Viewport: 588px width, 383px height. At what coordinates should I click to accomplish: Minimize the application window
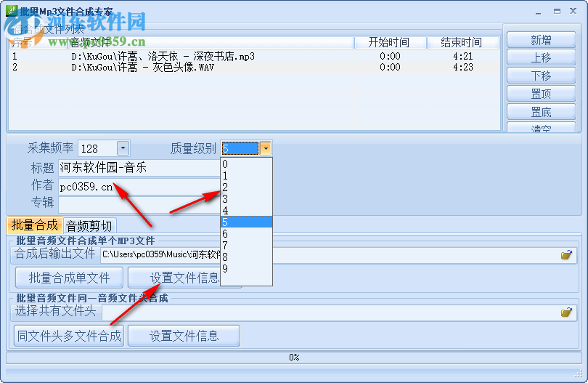point(539,12)
